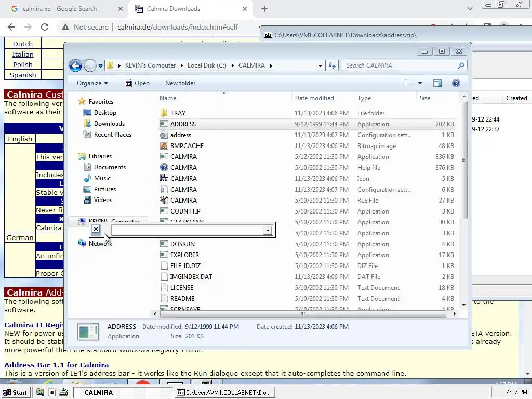Reload the Calmira Downloads page

coord(45,27)
